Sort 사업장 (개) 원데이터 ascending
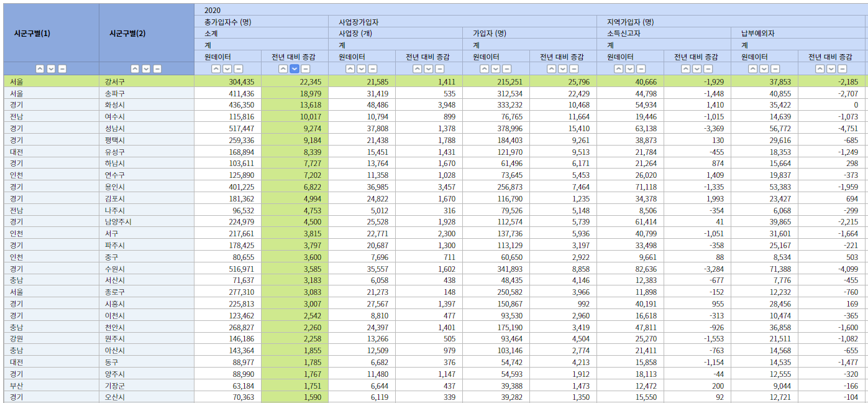This screenshot has height=403, width=868. click(350, 69)
